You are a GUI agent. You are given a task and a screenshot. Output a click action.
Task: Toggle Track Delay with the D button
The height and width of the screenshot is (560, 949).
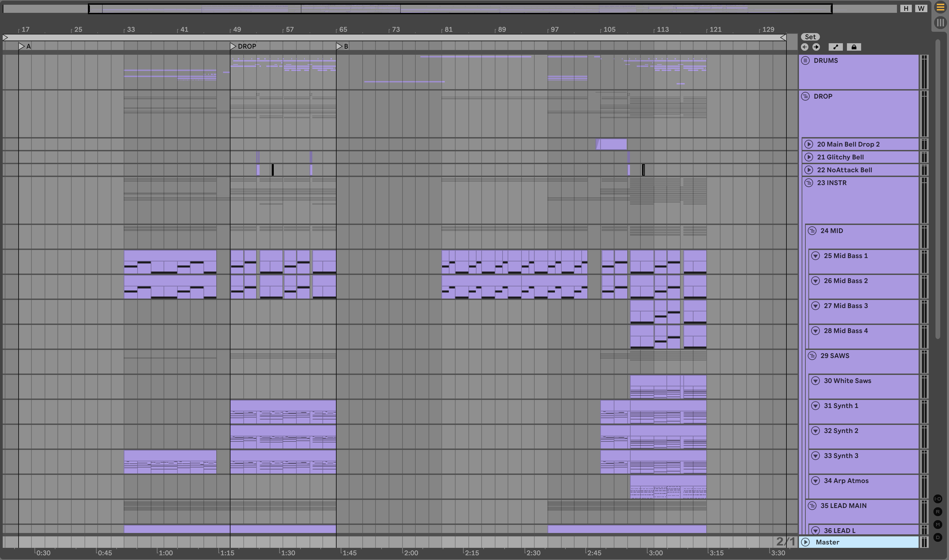pyautogui.click(x=938, y=537)
